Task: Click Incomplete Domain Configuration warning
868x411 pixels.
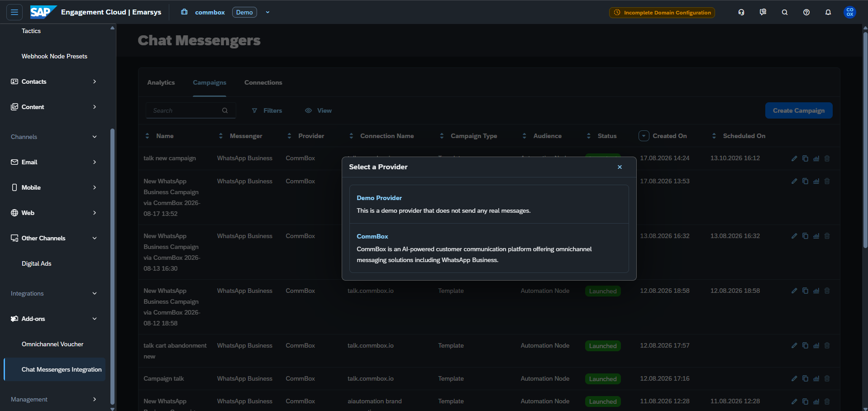Action: [x=662, y=13]
